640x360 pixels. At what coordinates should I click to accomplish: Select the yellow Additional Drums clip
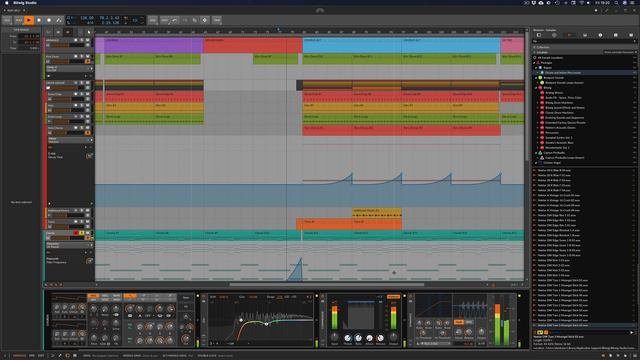pyautogui.click(x=377, y=213)
